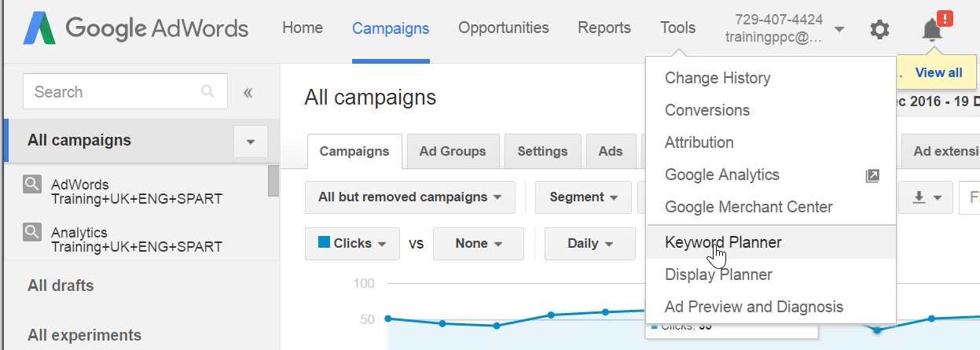Click the search magnifier icon
The height and width of the screenshot is (350, 980).
point(207,91)
